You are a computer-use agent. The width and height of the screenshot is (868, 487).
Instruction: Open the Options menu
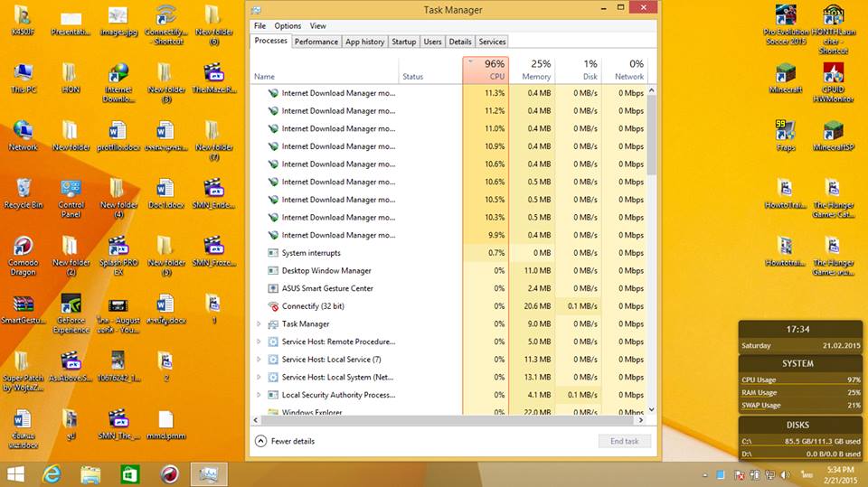288,26
